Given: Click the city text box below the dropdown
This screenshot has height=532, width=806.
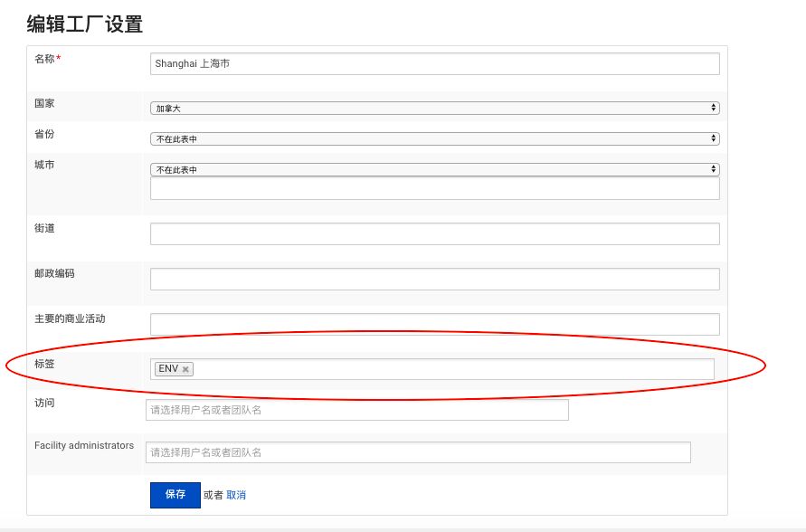Looking at the screenshot, I should point(434,188).
